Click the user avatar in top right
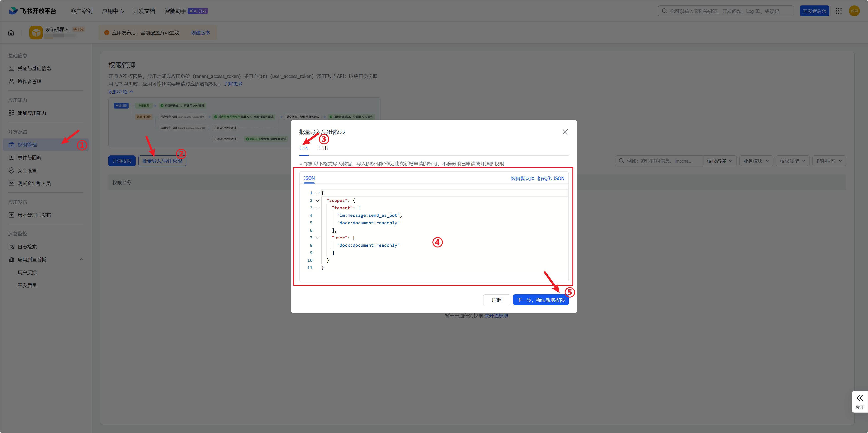This screenshot has width=868, height=433. coord(854,11)
